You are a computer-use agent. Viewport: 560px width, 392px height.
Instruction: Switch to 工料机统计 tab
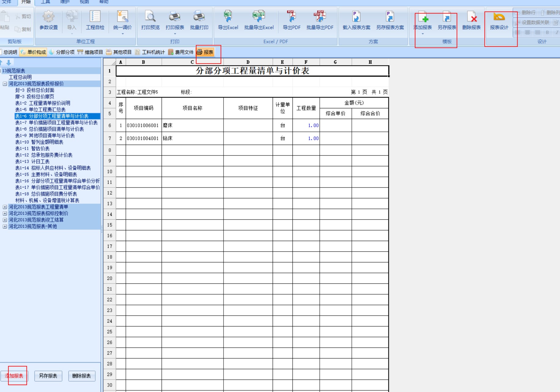(x=150, y=52)
